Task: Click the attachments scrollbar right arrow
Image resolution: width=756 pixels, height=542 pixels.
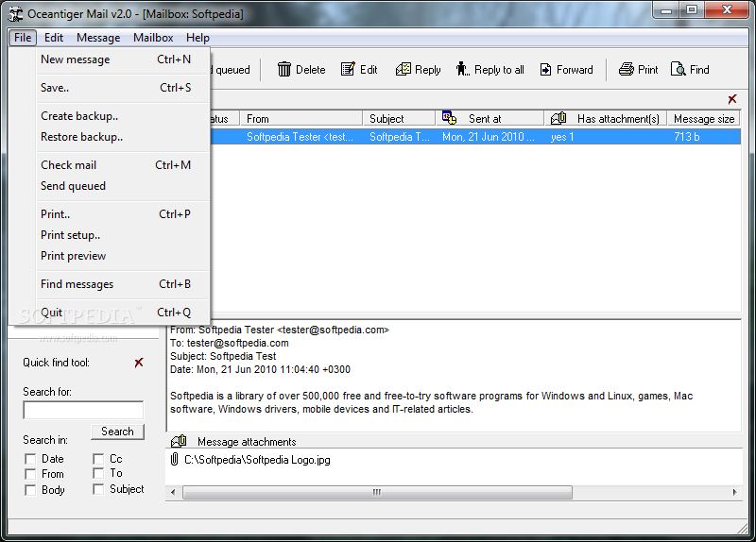Action: click(734, 492)
